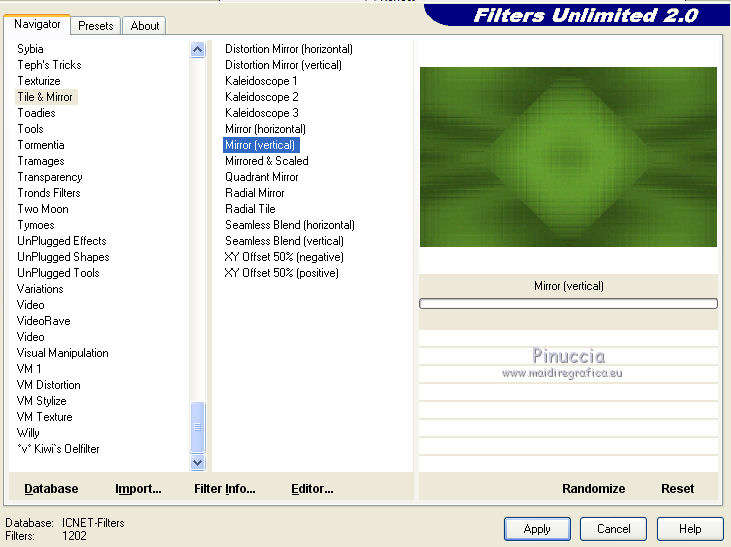Select Visual Manipulation category
Image resolution: width=731 pixels, height=547 pixels.
(62, 353)
